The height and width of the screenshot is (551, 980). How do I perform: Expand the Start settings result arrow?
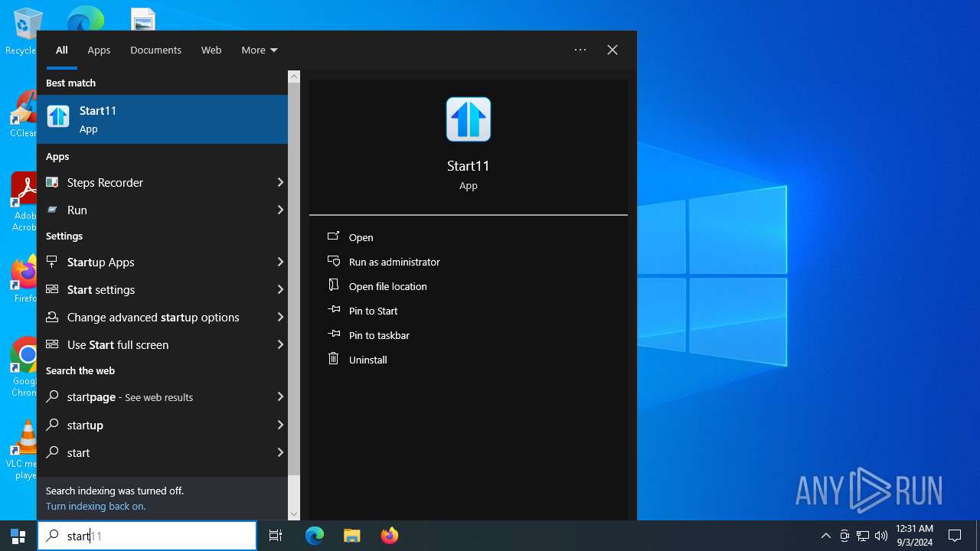point(280,289)
